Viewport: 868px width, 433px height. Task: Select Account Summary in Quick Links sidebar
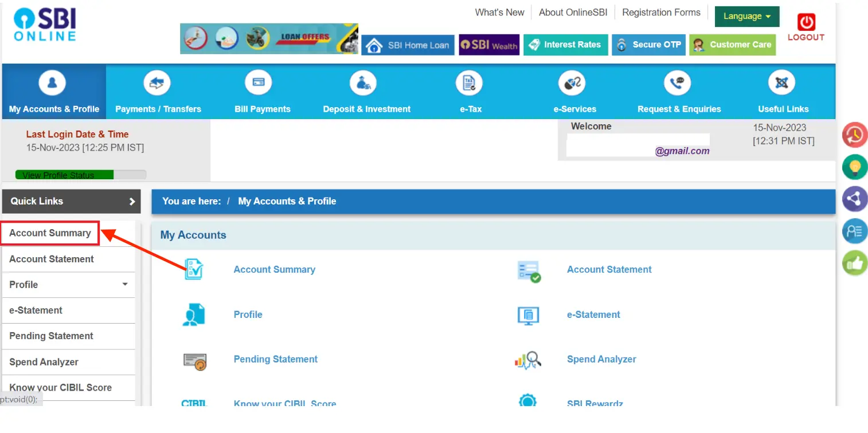50,233
